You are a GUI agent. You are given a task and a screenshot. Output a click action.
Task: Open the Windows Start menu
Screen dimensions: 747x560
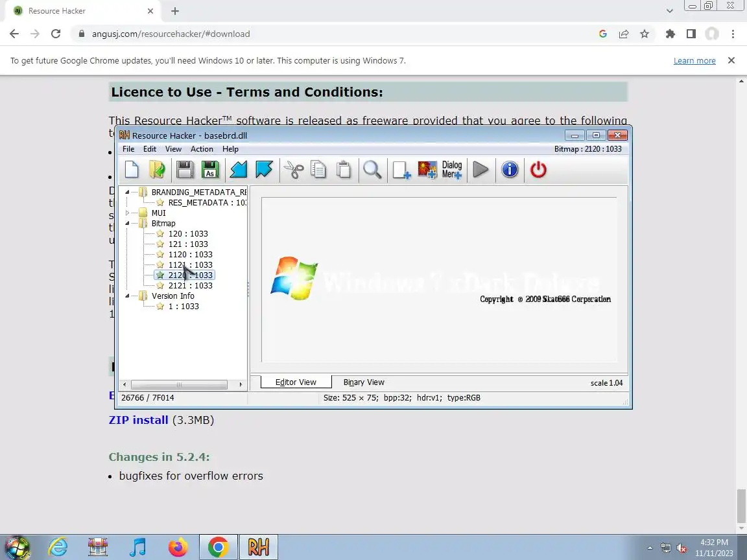[x=17, y=547]
